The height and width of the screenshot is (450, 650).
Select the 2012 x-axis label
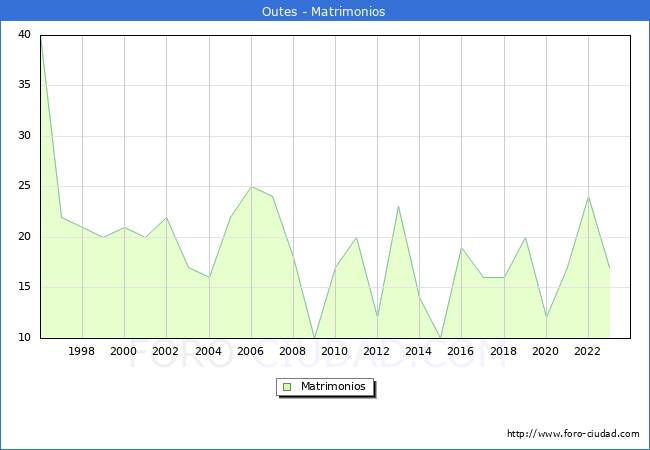tap(377, 352)
